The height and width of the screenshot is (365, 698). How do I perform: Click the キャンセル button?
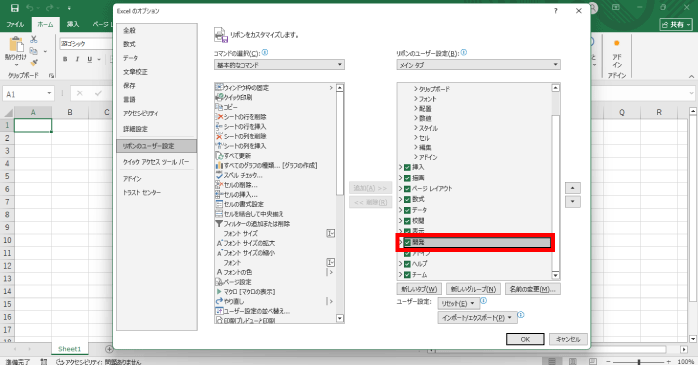tap(568, 339)
